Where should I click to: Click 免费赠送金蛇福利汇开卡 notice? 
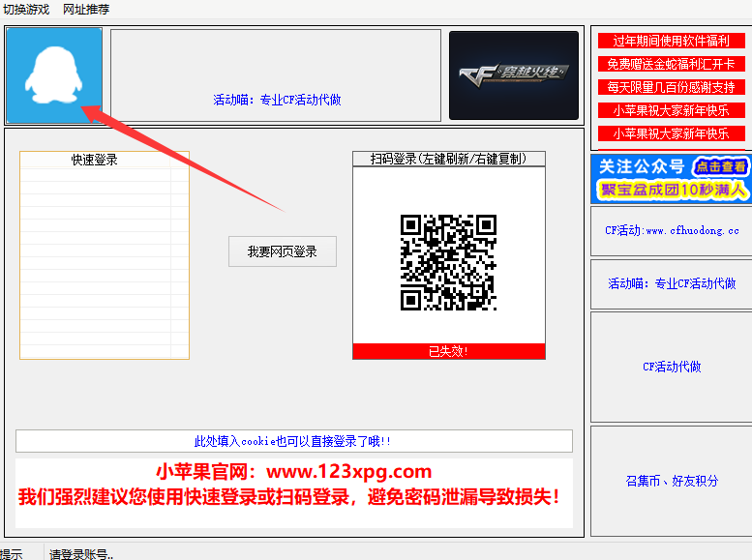[x=671, y=64]
